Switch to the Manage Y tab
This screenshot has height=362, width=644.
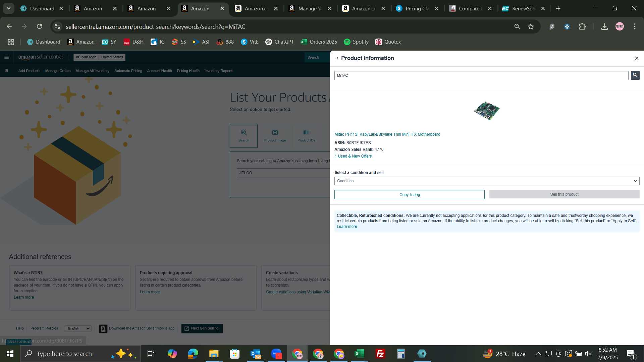310,8
